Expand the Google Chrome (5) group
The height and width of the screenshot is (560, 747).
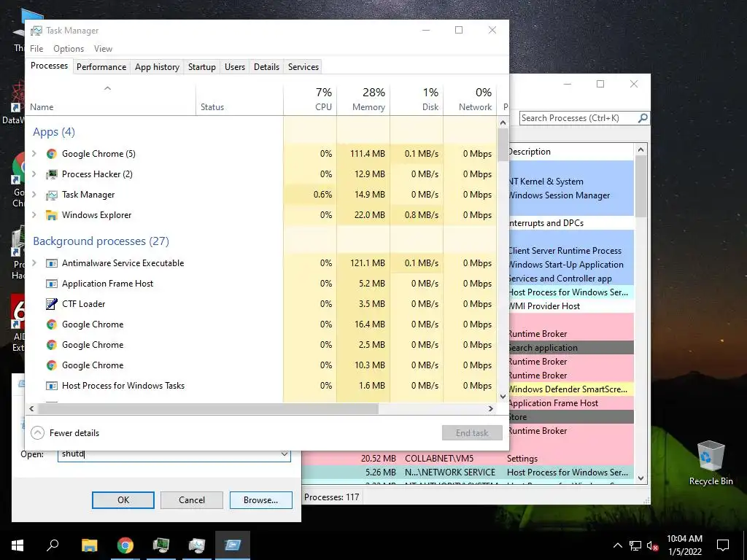[34, 153]
